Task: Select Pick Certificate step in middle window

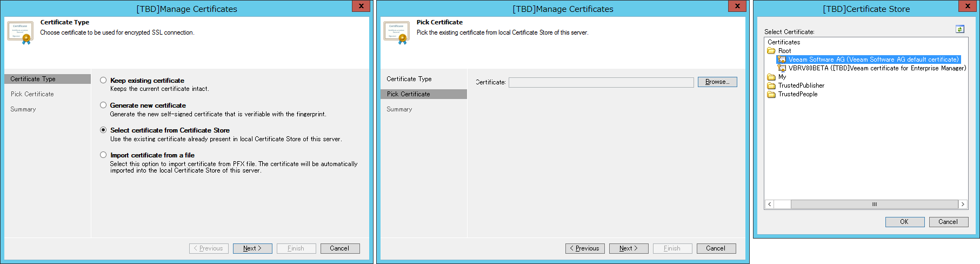Action: (424, 94)
